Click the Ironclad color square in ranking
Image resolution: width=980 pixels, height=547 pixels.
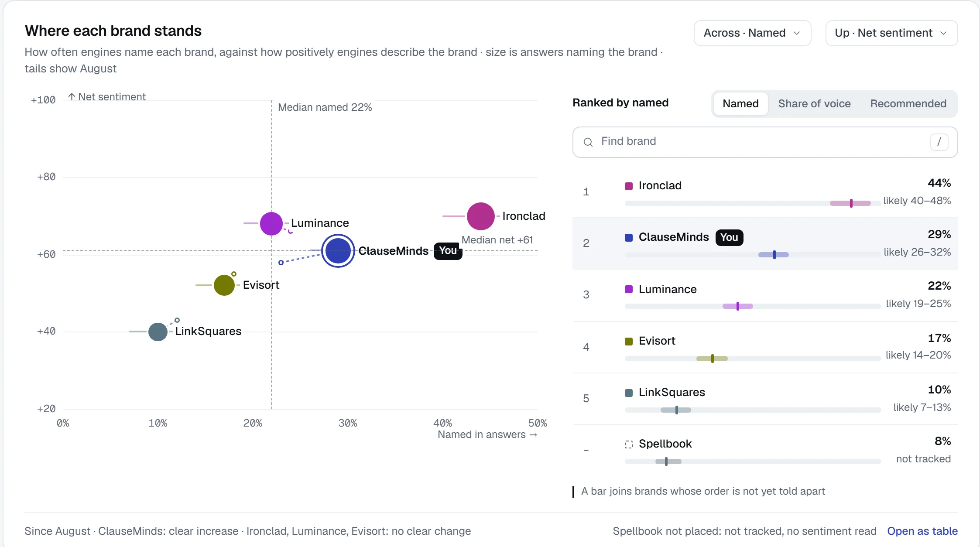coord(629,186)
